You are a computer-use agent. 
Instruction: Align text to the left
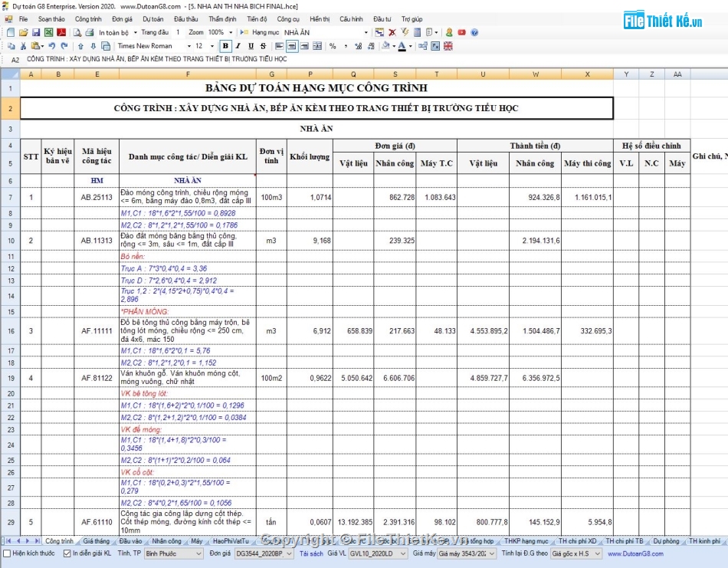[279, 46]
